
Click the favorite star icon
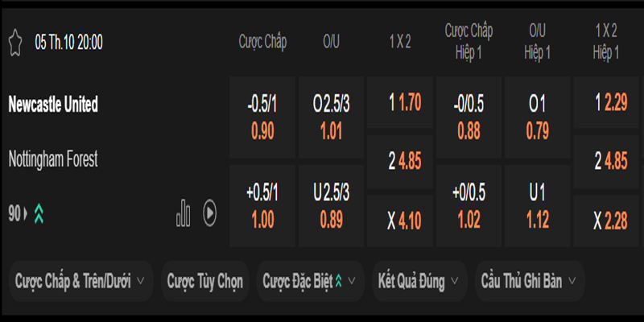click(14, 43)
